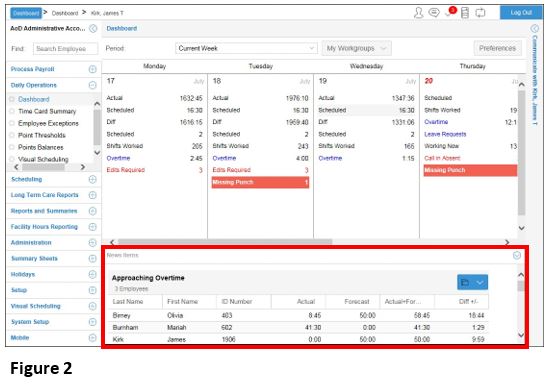Screen dimensions: 551x384
Task: Expand Visual Scheduling section plus icon
Action: (x=92, y=306)
